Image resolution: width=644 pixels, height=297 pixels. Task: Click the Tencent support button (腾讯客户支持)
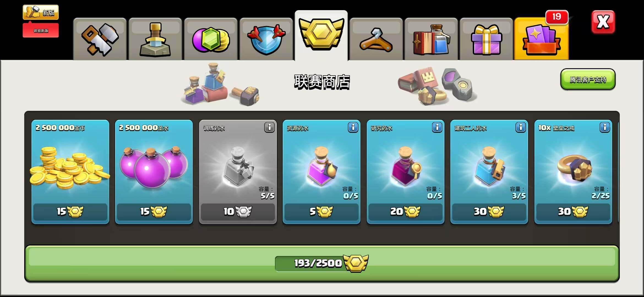[x=588, y=79]
